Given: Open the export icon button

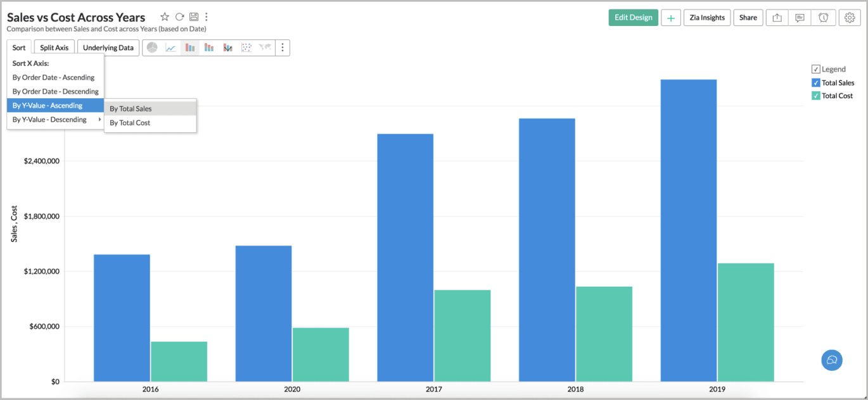Looking at the screenshot, I should tap(777, 18).
